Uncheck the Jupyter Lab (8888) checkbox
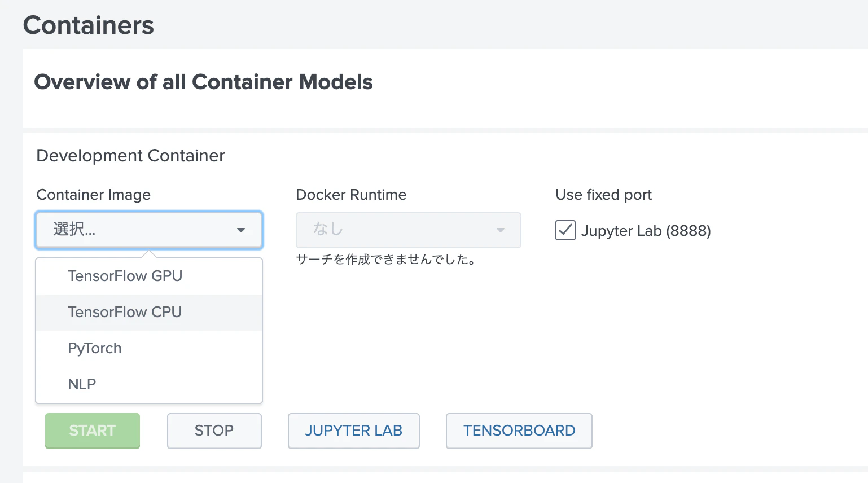868x483 pixels. (565, 230)
